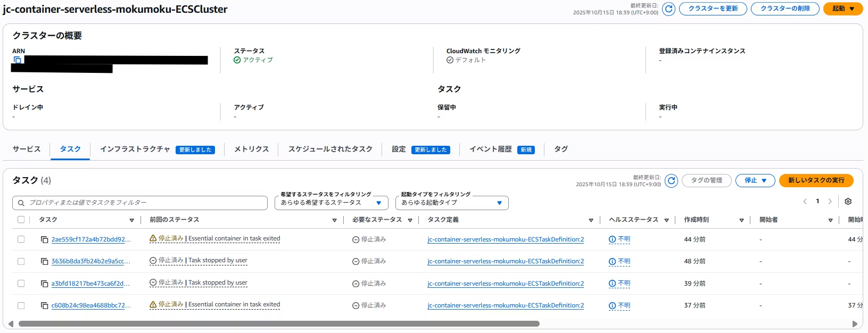Select all tasks with header checkbox
Screen dimensions: 868x333
[21, 220]
